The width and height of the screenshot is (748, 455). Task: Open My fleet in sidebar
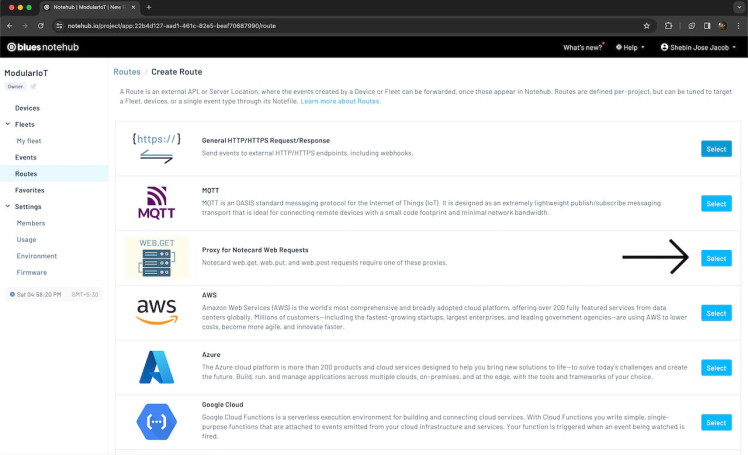click(29, 141)
